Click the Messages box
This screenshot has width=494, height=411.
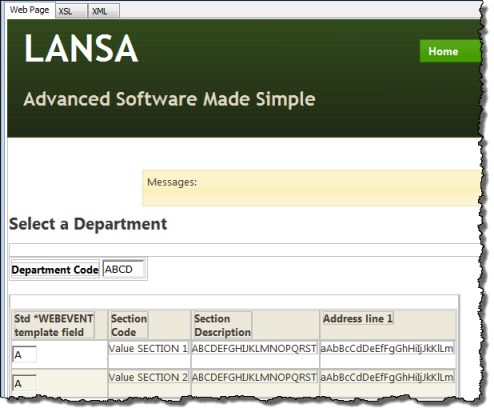pos(312,188)
